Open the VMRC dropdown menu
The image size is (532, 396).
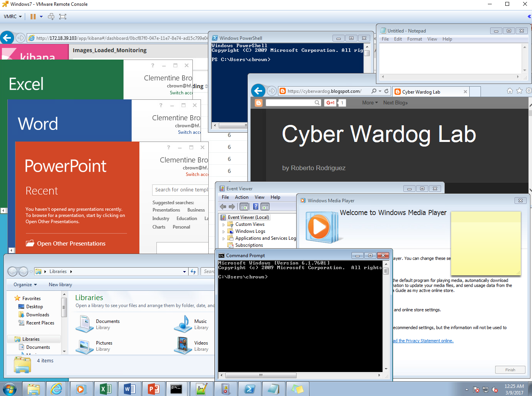point(13,17)
